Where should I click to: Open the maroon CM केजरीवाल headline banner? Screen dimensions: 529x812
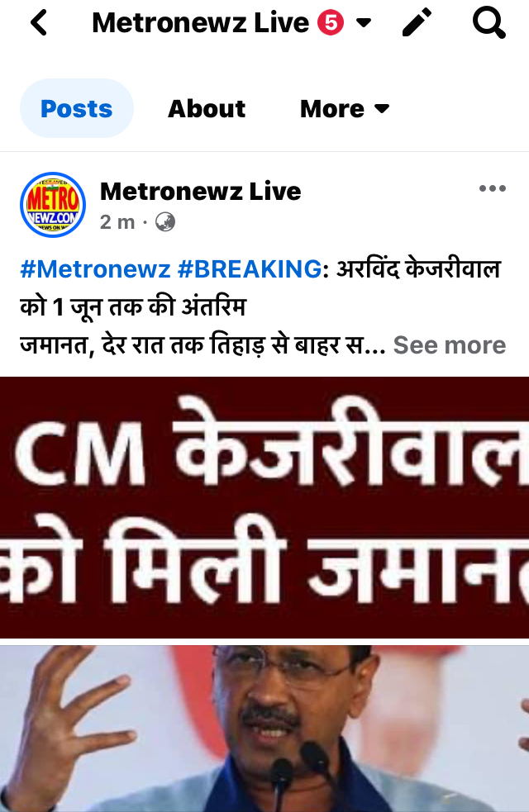264,507
